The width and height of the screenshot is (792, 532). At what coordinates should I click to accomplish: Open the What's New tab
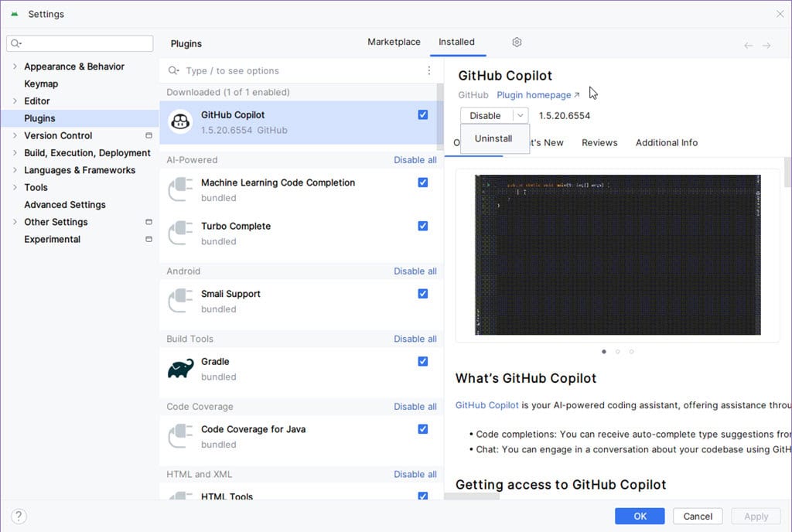click(x=547, y=143)
